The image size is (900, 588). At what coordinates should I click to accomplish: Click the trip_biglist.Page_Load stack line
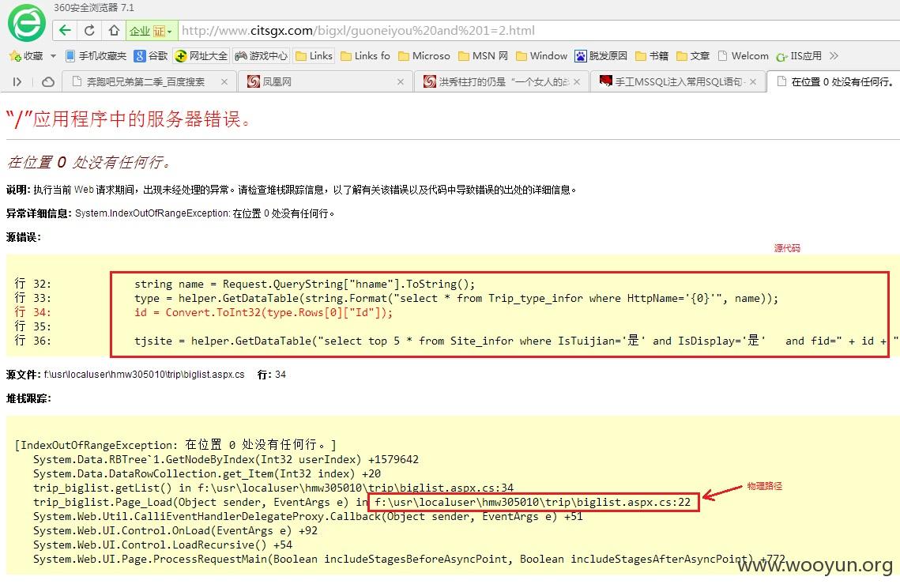tap(362, 503)
